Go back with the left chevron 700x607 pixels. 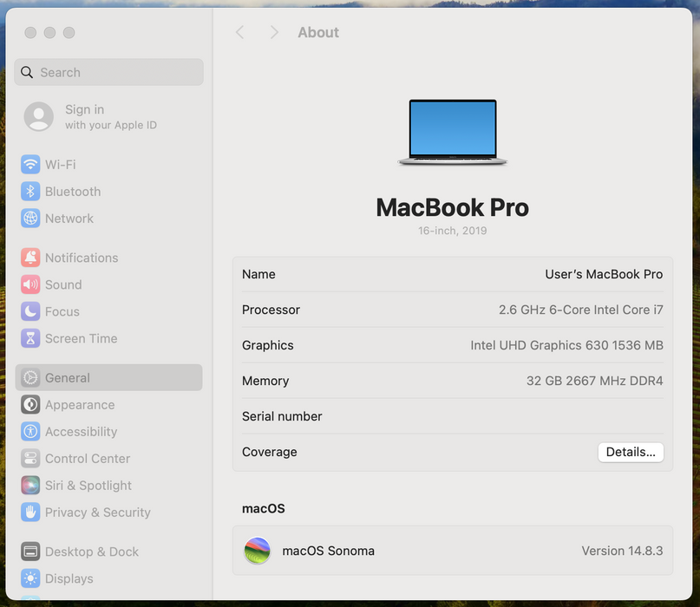point(240,32)
